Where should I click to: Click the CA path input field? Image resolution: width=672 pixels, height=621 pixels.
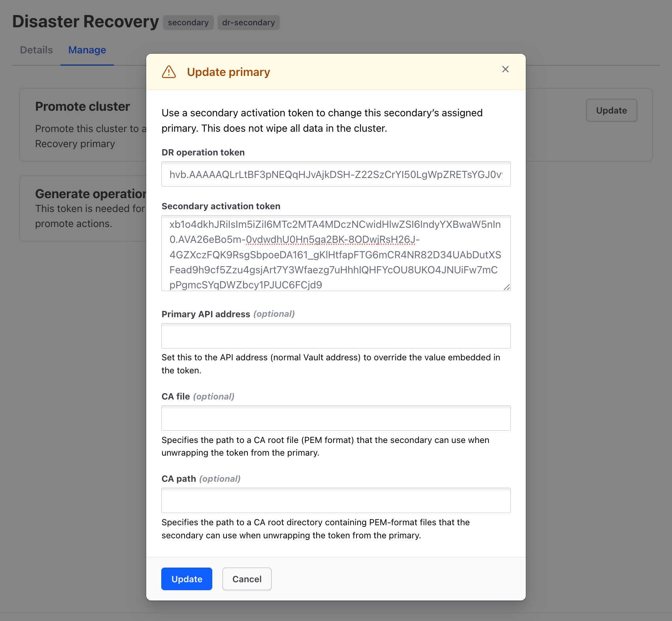point(336,500)
